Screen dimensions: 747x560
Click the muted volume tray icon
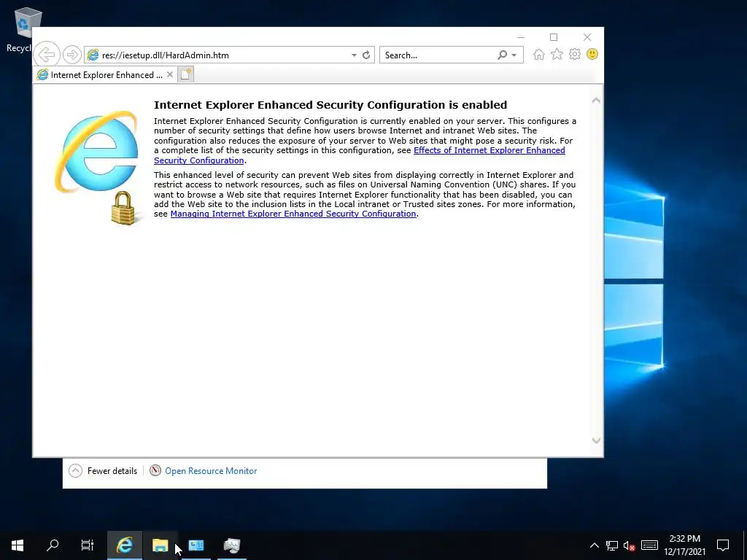click(630, 545)
